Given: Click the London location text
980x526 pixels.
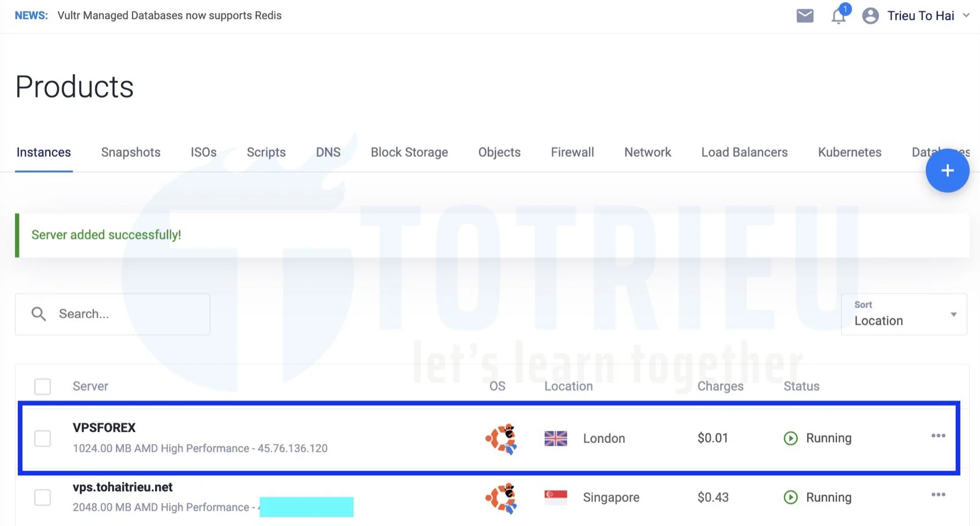Looking at the screenshot, I should point(604,438).
